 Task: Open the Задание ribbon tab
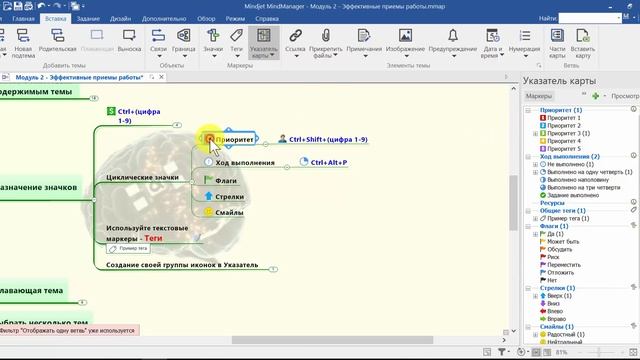(88, 19)
